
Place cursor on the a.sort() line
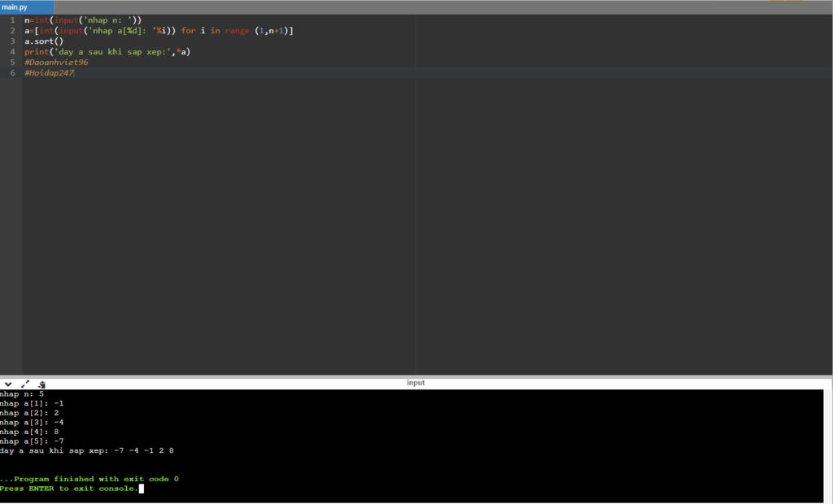click(44, 41)
